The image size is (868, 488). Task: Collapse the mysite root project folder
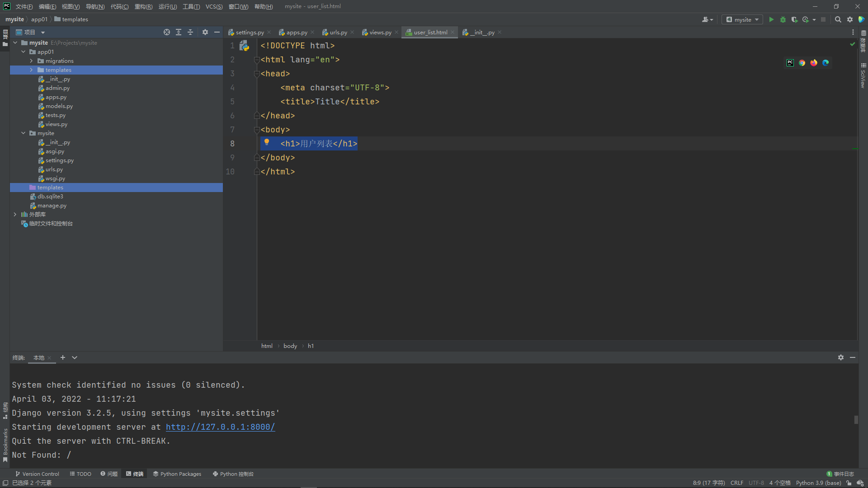point(15,43)
